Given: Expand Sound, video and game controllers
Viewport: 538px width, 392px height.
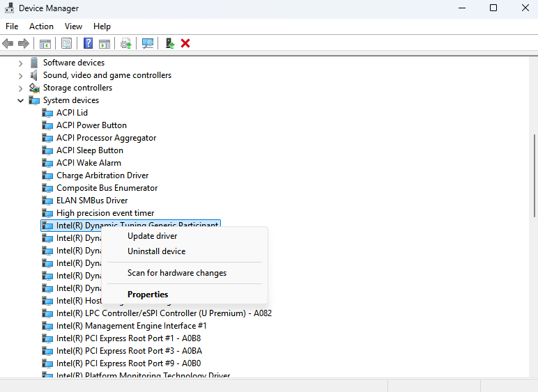Looking at the screenshot, I should click(21, 75).
